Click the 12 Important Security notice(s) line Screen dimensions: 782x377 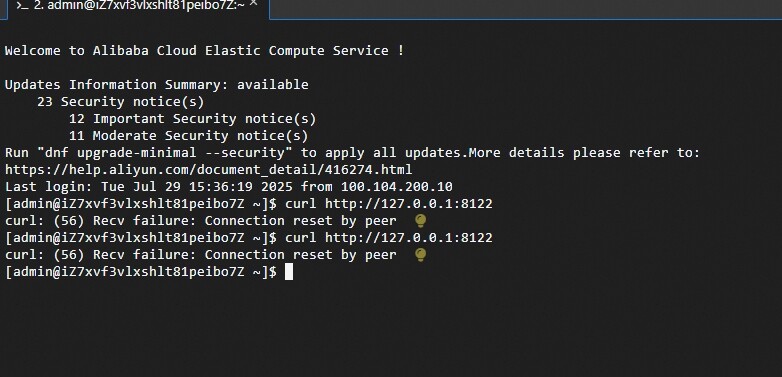(193, 119)
